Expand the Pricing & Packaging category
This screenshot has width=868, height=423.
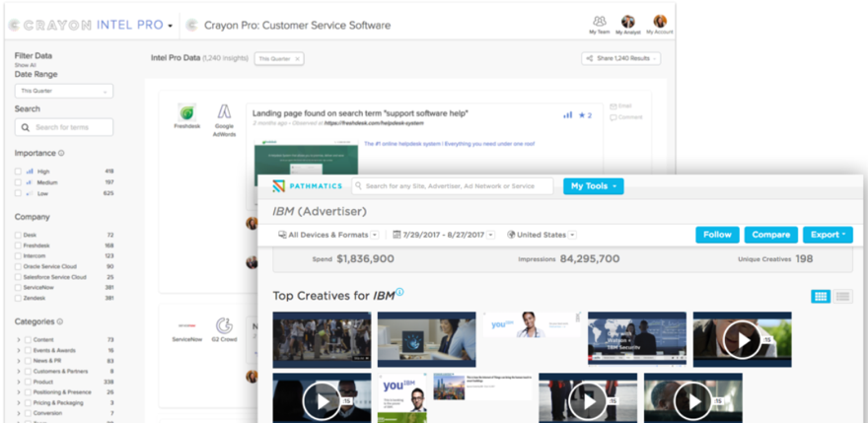19,403
